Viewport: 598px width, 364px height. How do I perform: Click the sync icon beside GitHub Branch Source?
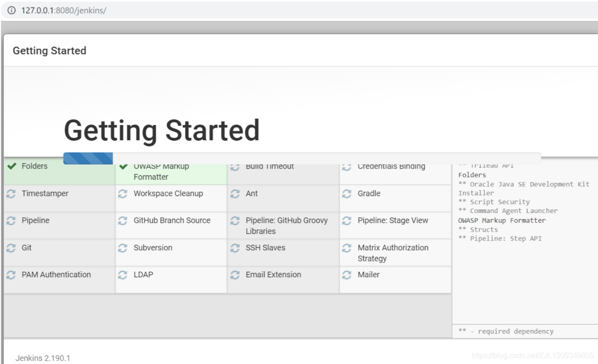(x=123, y=221)
